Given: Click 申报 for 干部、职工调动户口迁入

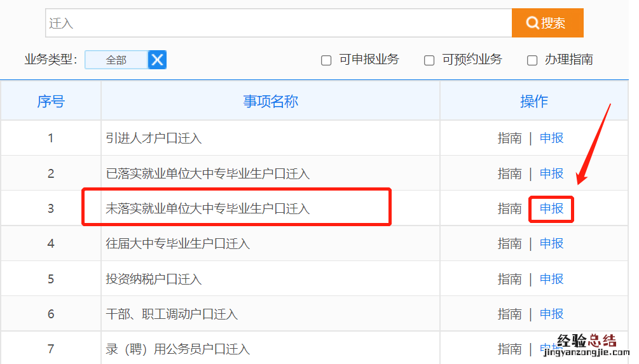Looking at the screenshot, I should [x=551, y=314].
